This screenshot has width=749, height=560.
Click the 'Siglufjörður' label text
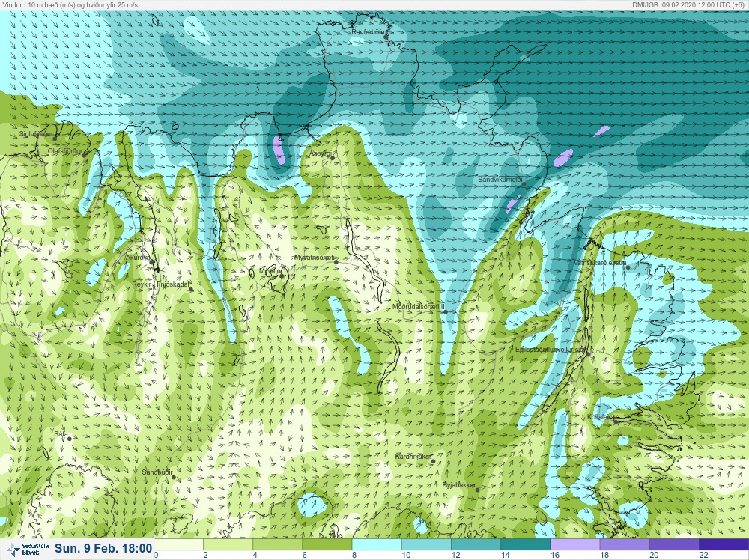tap(36, 134)
